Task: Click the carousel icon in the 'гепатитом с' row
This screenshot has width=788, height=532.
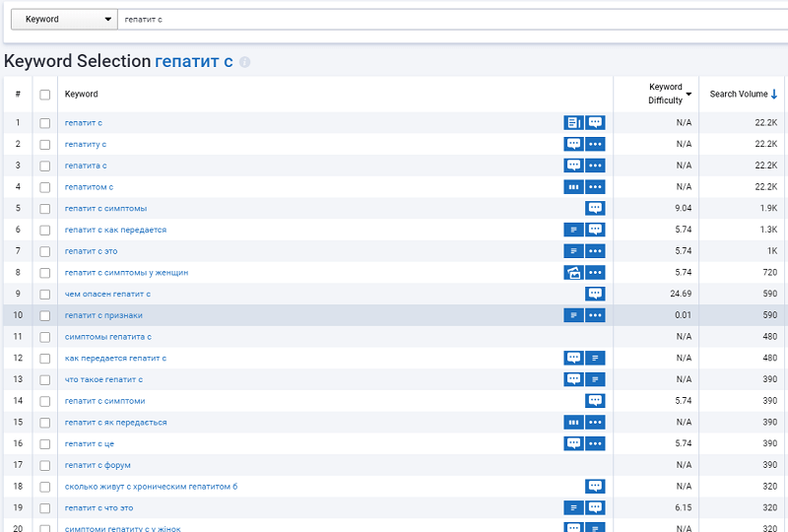Action: (x=573, y=187)
